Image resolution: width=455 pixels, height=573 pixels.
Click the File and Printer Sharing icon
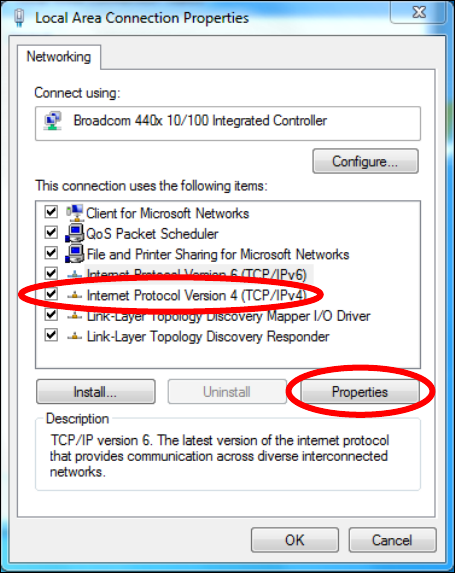pyautogui.click(x=75, y=254)
